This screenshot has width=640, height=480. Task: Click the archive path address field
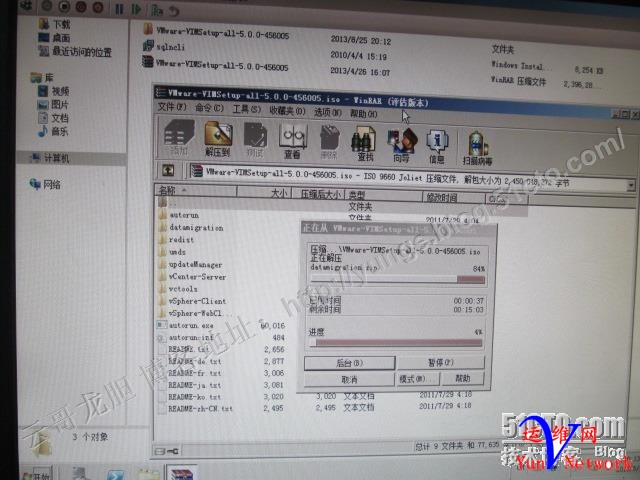tap(408, 177)
